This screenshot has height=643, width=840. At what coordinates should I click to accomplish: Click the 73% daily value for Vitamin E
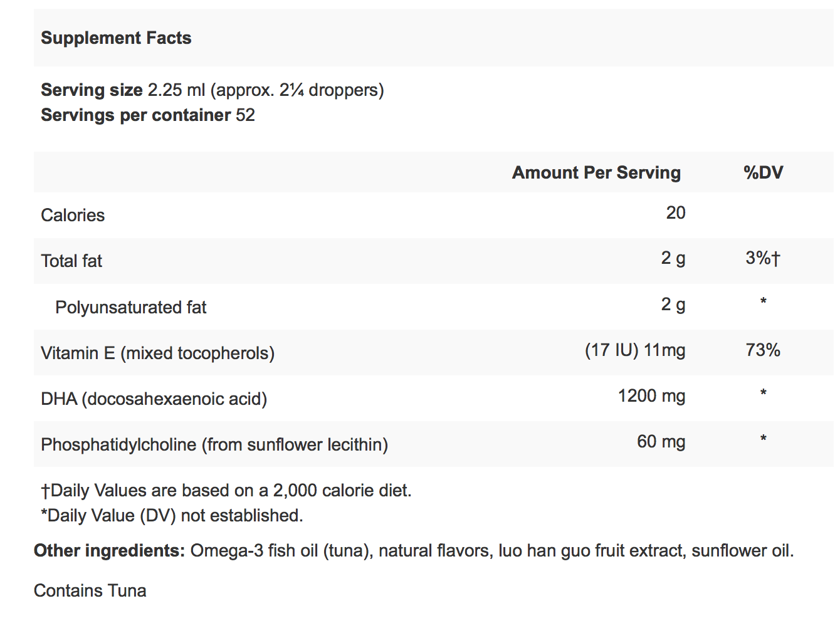(x=763, y=350)
